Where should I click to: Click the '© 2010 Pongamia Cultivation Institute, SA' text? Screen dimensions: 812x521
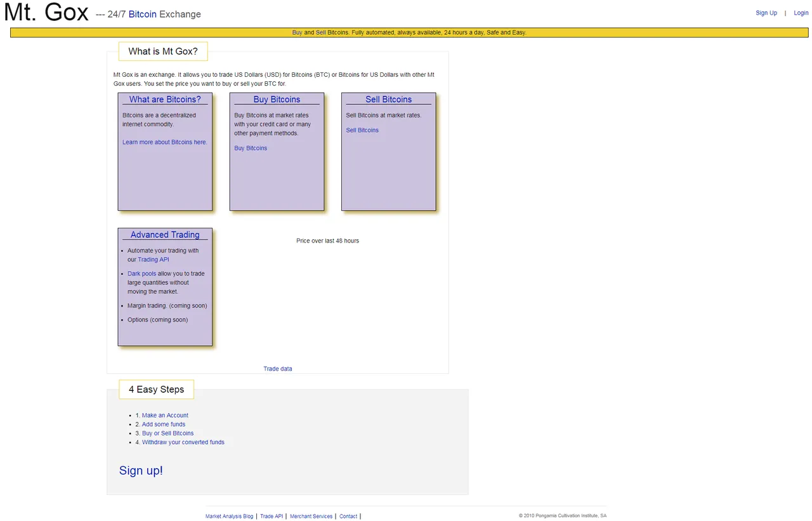coord(563,516)
